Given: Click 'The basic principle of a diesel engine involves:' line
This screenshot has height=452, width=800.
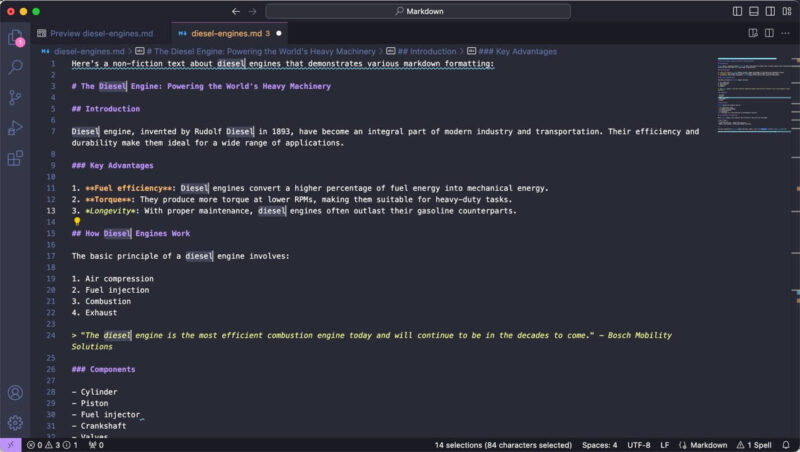Looking at the screenshot, I should (x=180, y=256).
